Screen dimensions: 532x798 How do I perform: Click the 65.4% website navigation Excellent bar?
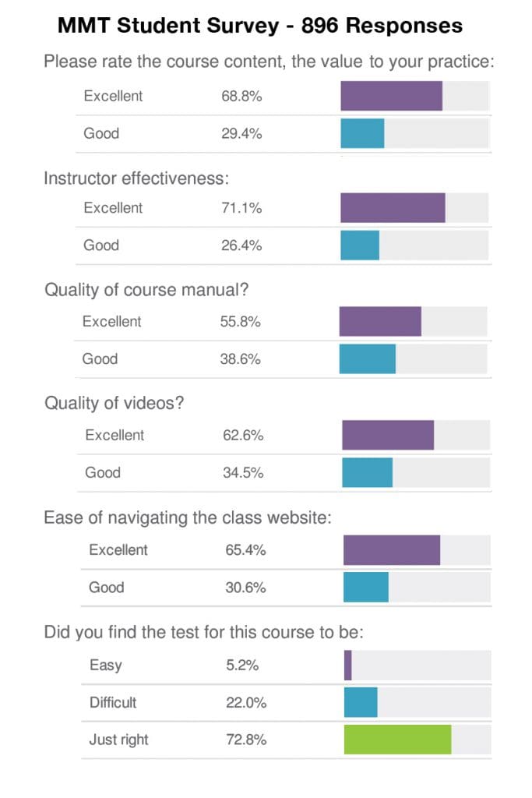(x=391, y=550)
